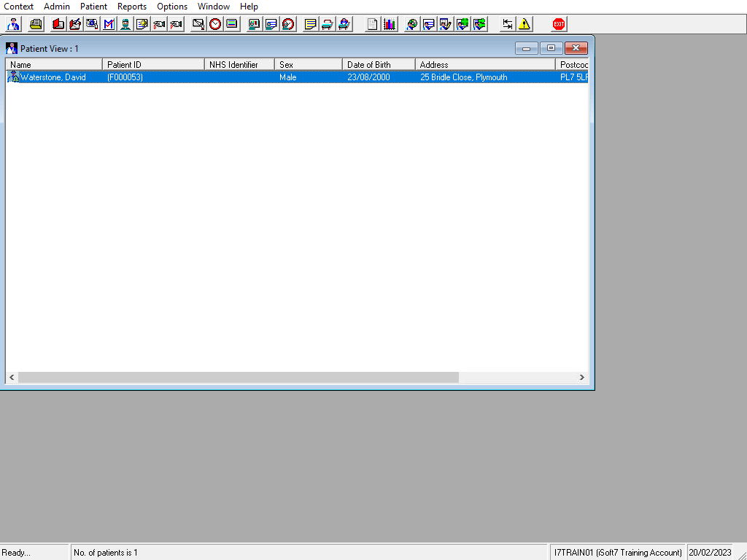Minimize the Patient View window
The image size is (747, 560).
[x=527, y=48]
